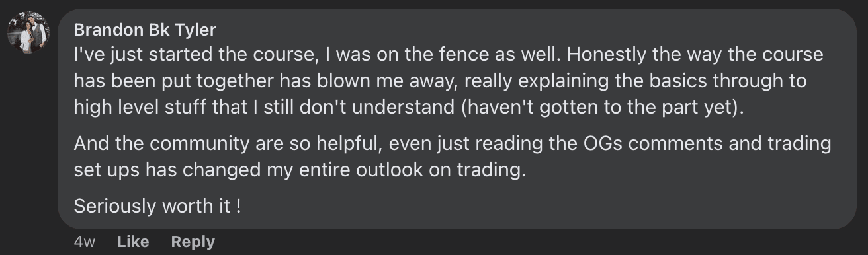The image size is (868, 255).
Task: Click the line starting 'And the community'
Action: 453,143
